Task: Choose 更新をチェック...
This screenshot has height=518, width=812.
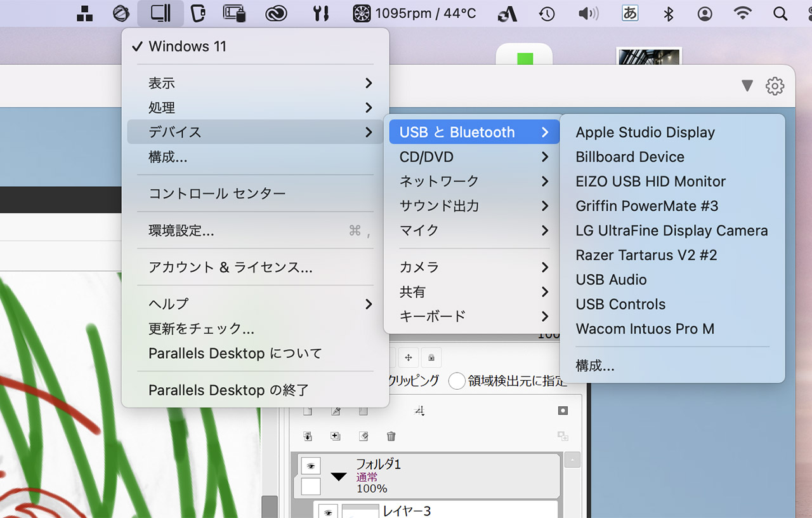Action: tap(255, 329)
